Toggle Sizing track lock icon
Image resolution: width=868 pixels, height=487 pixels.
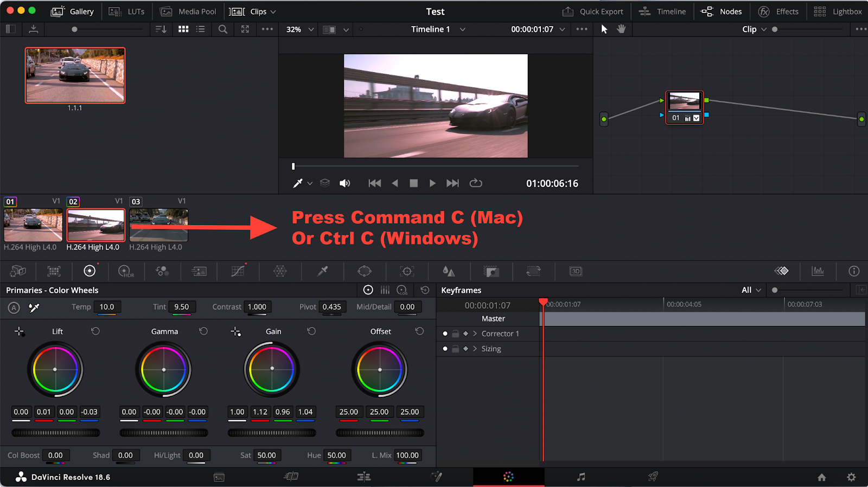click(456, 349)
